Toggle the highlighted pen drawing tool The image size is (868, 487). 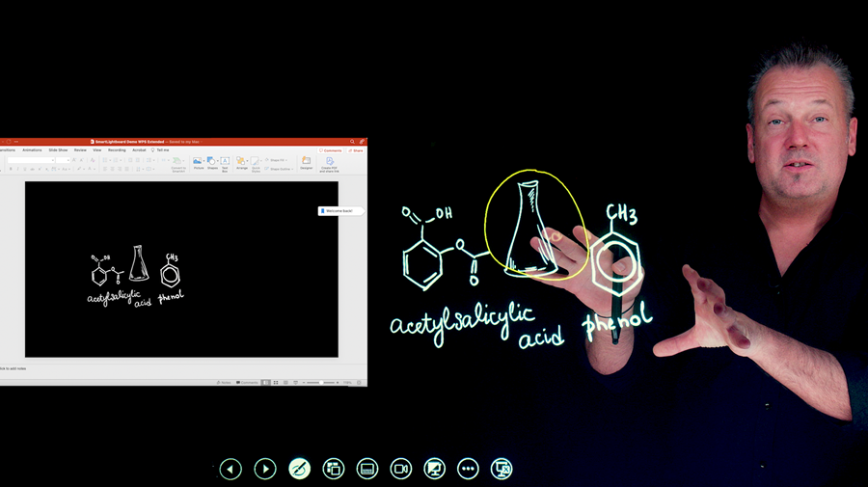[x=299, y=469]
